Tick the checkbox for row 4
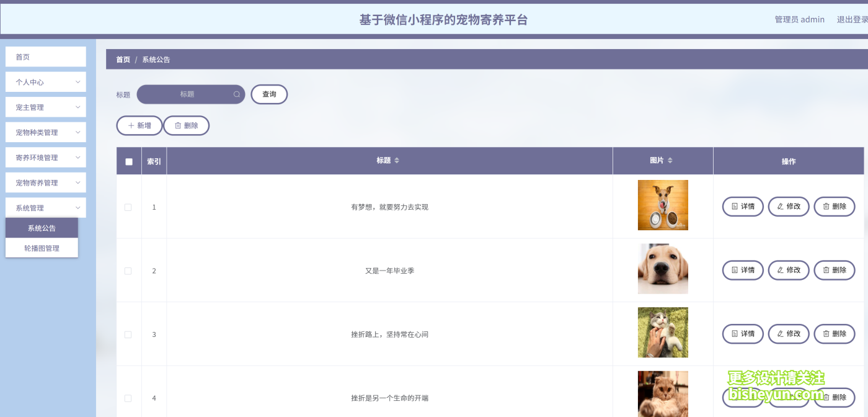 [128, 398]
